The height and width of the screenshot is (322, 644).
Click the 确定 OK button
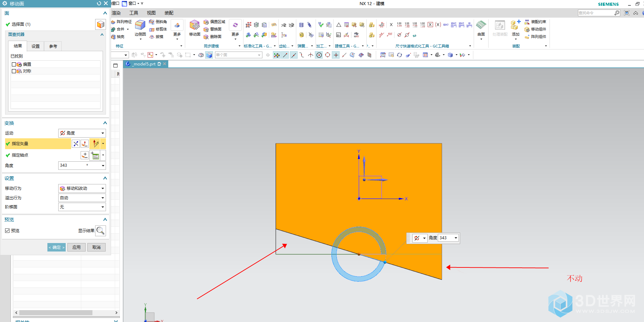(x=57, y=247)
